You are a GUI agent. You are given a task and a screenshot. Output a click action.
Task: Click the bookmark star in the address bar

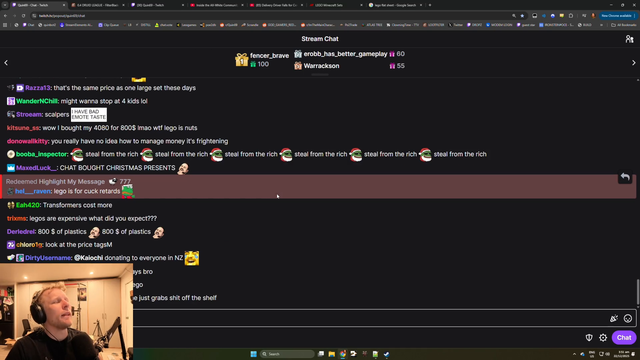[x=522, y=16]
